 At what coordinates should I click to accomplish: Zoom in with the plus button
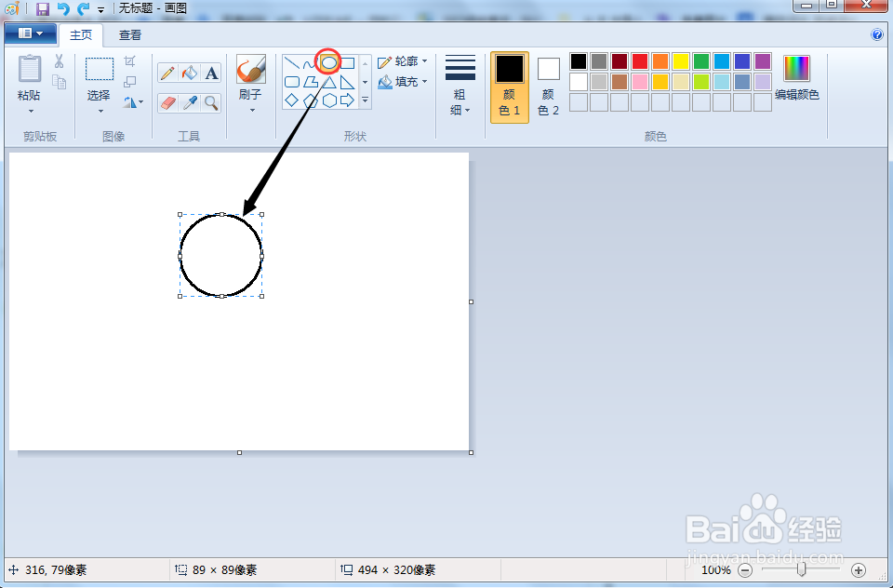(x=859, y=569)
